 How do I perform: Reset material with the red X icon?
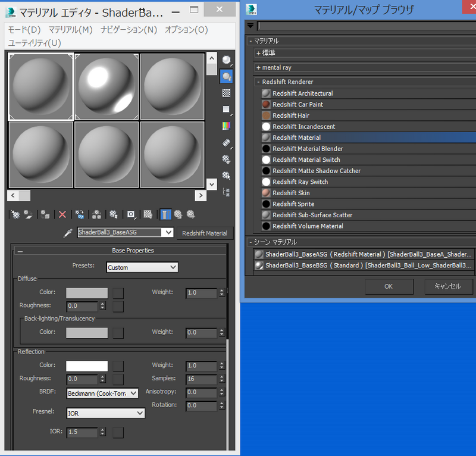[62, 215]
